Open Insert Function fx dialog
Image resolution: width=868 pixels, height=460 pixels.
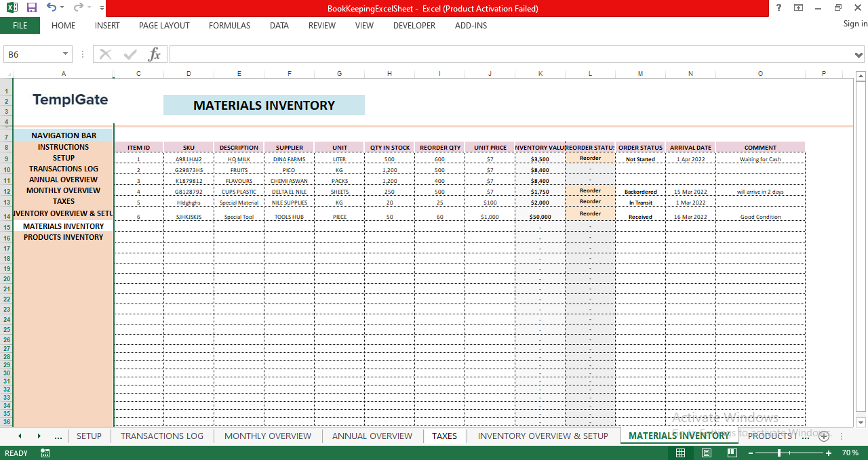[x=155, y=54]
